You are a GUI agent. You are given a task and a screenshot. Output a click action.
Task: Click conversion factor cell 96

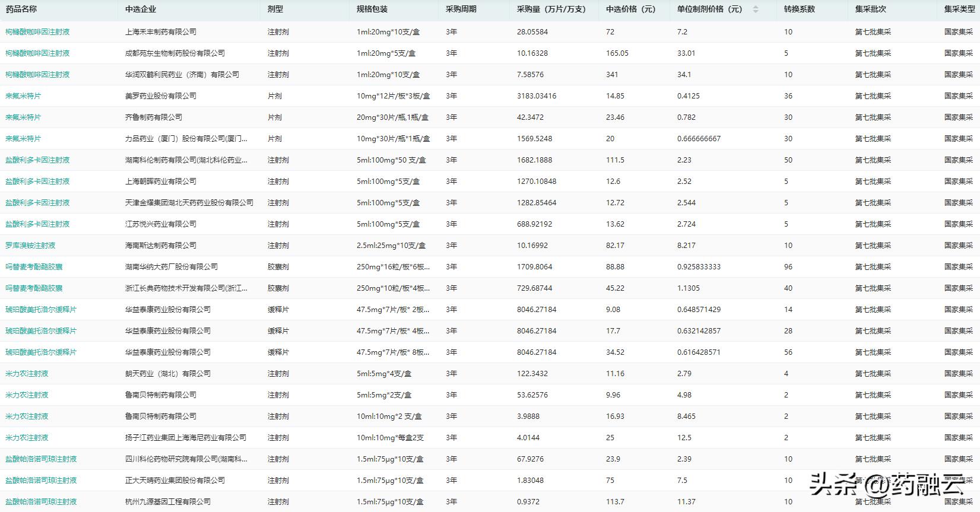point(788,267)
